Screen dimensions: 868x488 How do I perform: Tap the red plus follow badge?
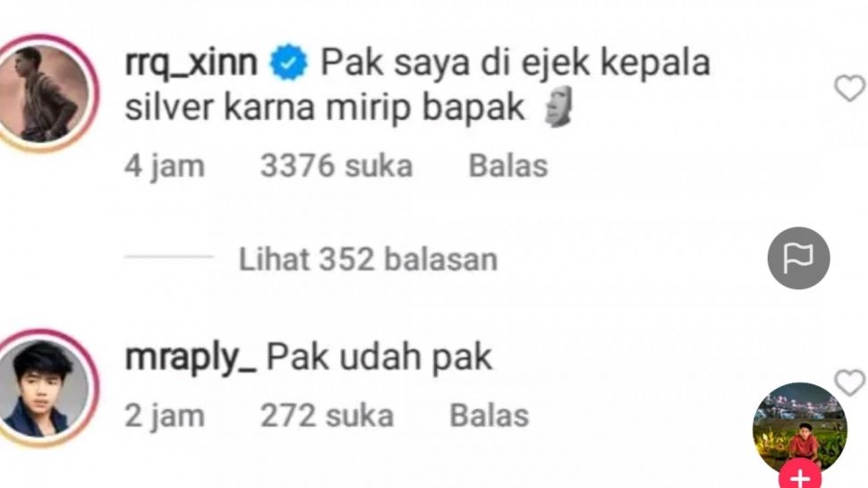(x=801, y=475)
